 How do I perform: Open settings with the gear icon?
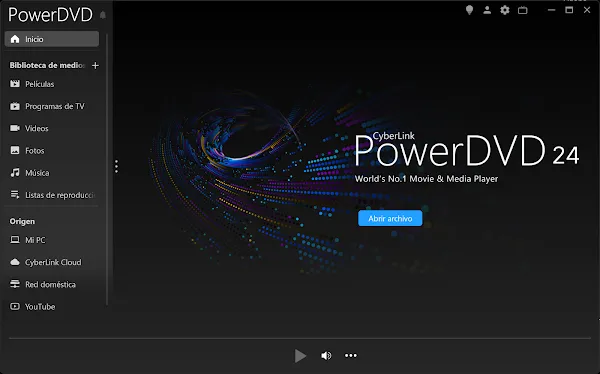point(505,10)
